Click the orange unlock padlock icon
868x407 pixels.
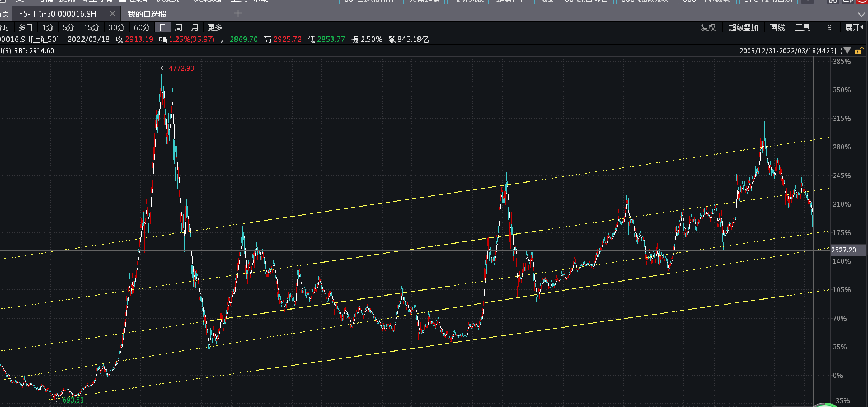click(x=858, y=51)
